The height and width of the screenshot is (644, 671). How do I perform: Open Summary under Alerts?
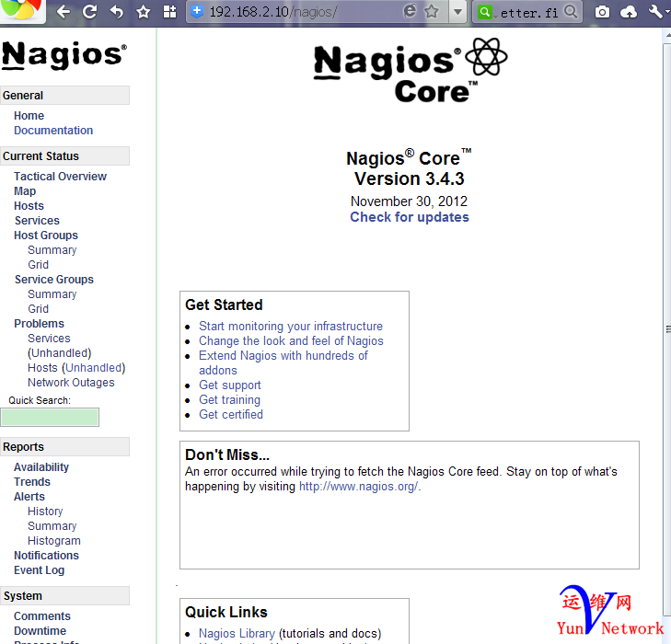coord(52,526)
